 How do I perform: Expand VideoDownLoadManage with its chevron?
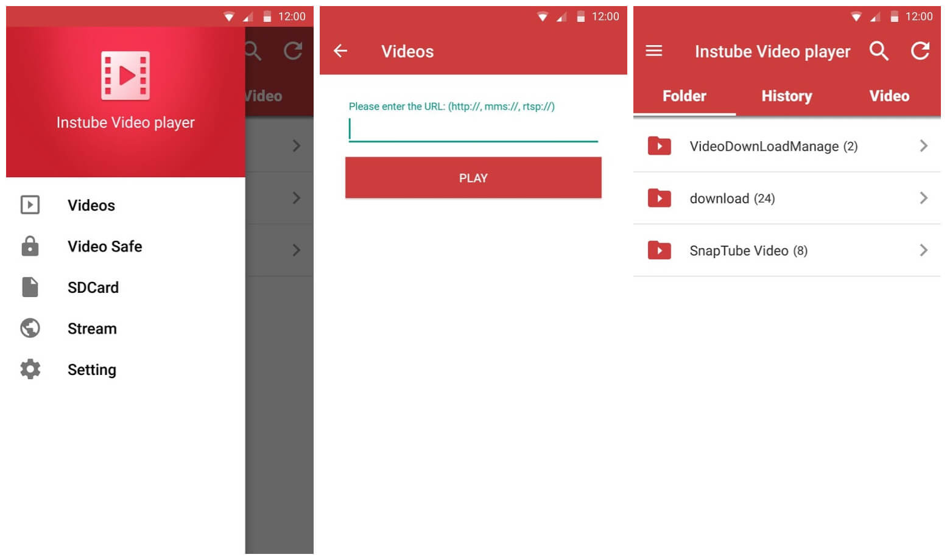point(924,145)
